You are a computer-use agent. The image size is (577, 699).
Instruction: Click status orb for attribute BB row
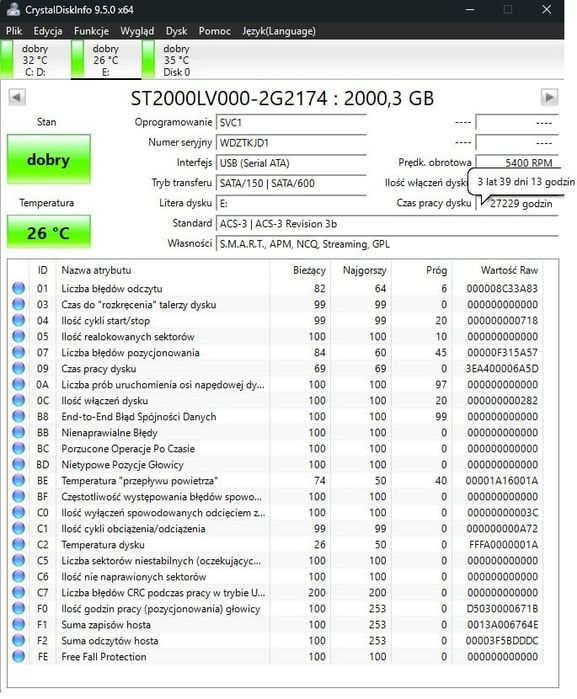tap(18, 432)
